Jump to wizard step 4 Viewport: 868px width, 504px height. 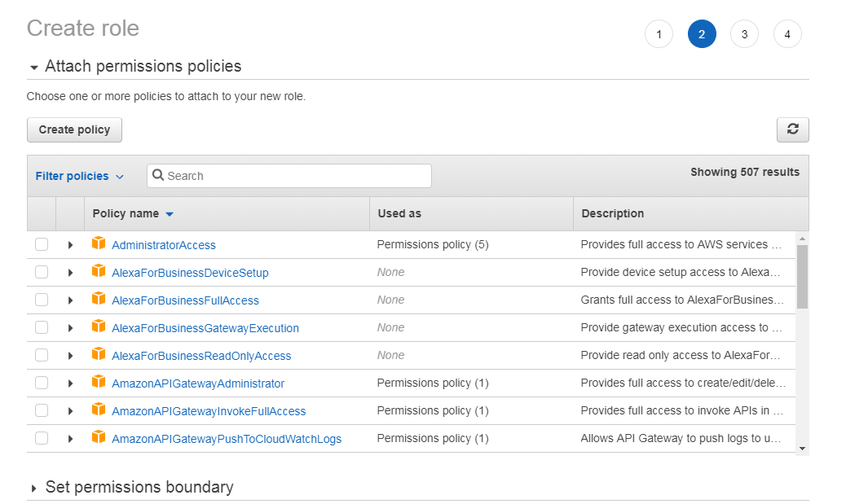tap(787, 34)
